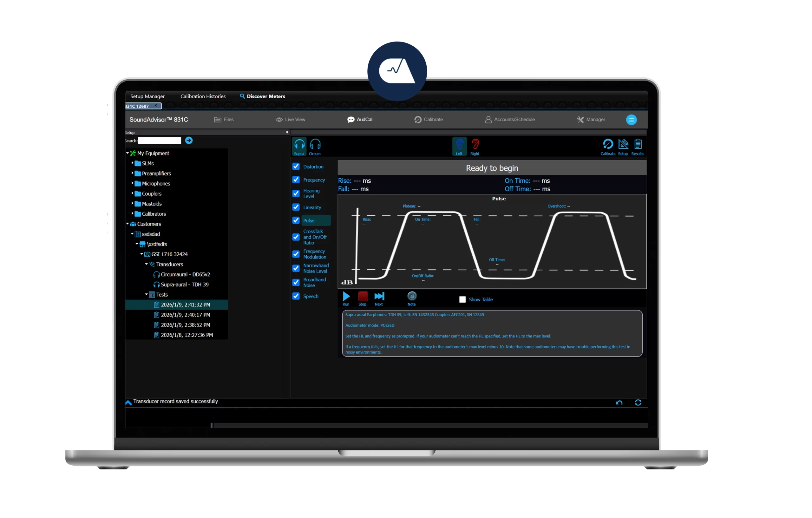Choose the Left ear icon
Image resolution: width=812 pixels, height=518 pixels.
459,146
